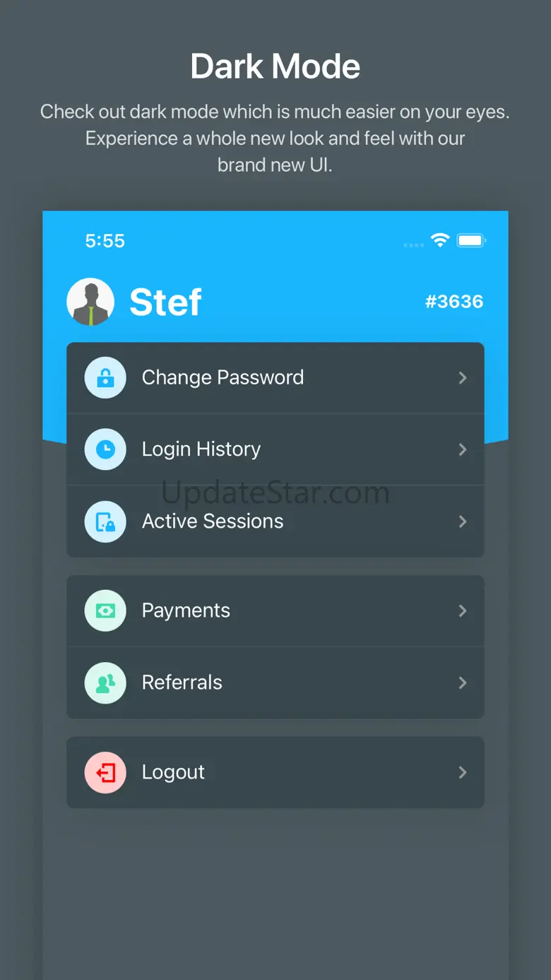
Task: Tap the battery indicator icon
Action: [x=471, y=241]
